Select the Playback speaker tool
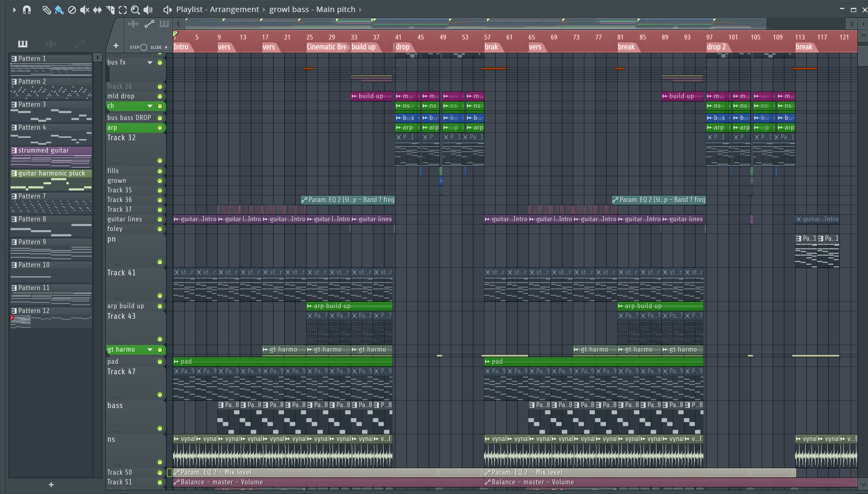Viewport: 868px width, 494px height. pyautogui.click(x=148, y=10)
